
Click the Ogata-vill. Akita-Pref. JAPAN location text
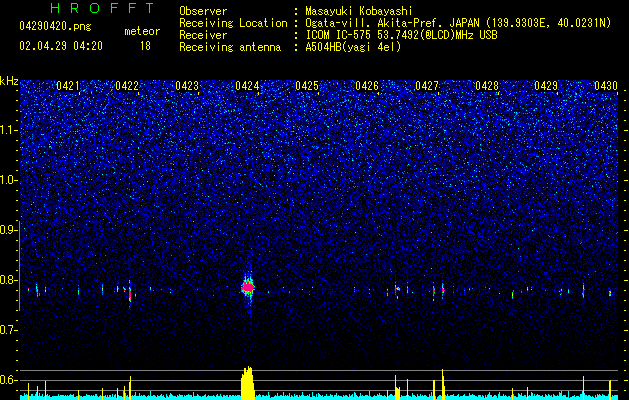[x=458, y=23]
